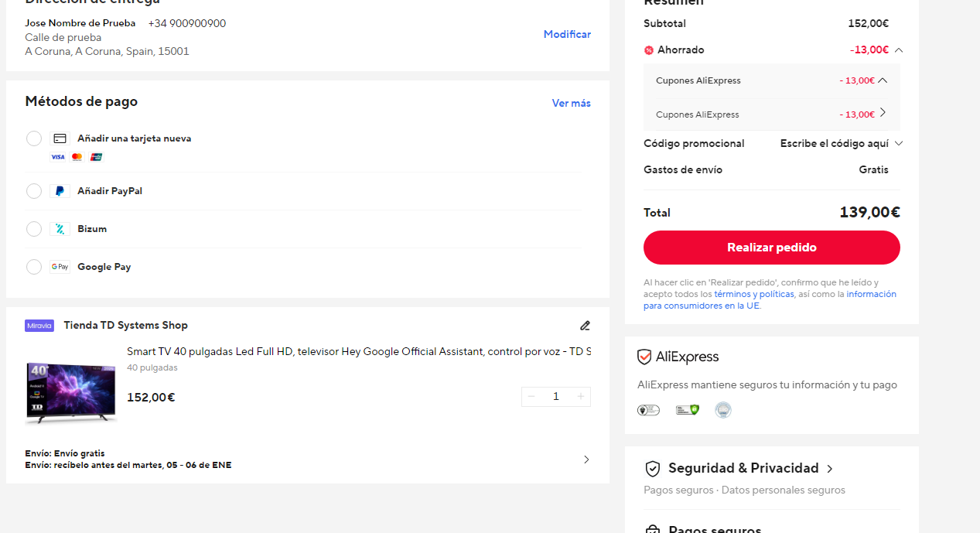The width and height of the screenshot is (980, 533).
Task: Click the Miravia store badge
Action: [39, 326]
